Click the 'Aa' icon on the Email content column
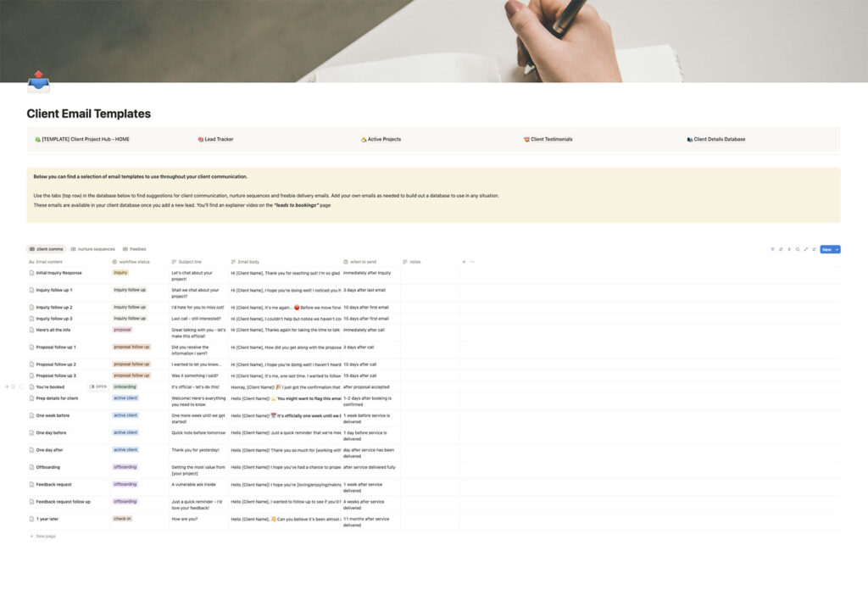Screen dimensions: 868x595 click(x=31, y=261)
